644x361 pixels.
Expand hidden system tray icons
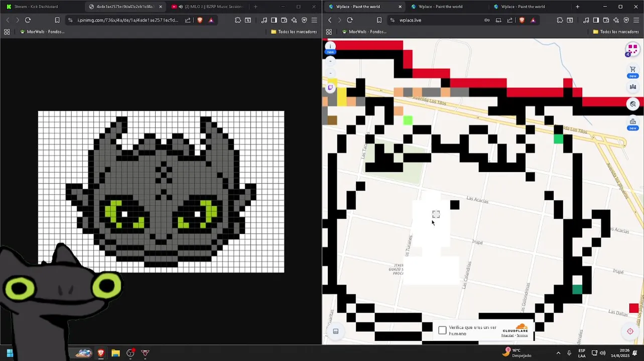coord(558,353)
